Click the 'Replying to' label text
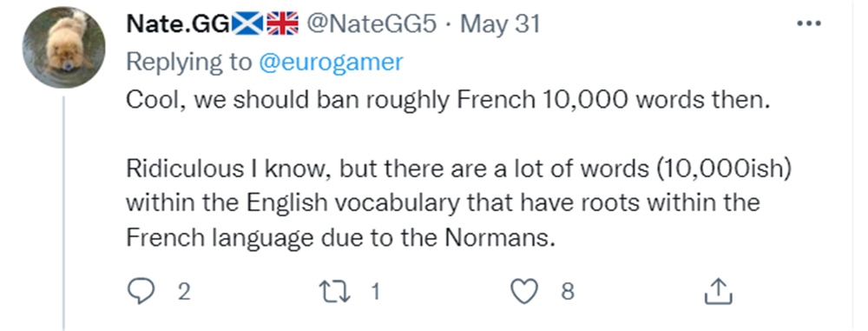The image size is (868, 331). tap(188, 62)
